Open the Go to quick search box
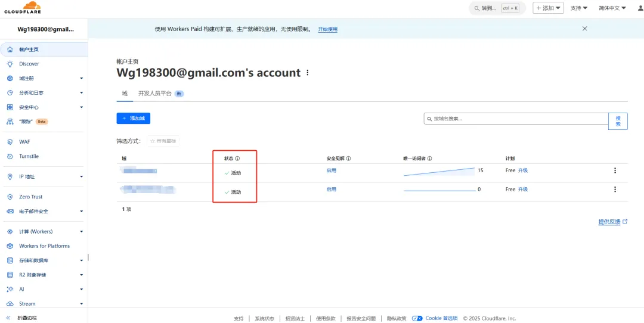The image size is (644, 323). (x=497, y=8)
